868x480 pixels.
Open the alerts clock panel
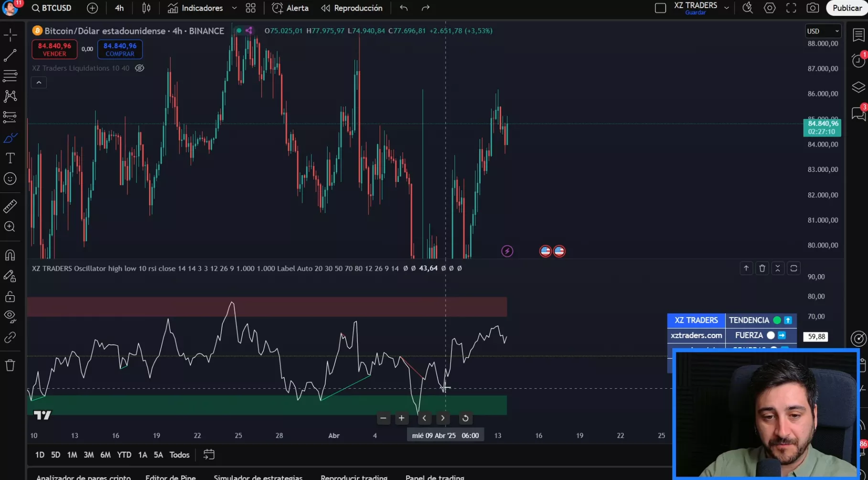coord(858,61)
